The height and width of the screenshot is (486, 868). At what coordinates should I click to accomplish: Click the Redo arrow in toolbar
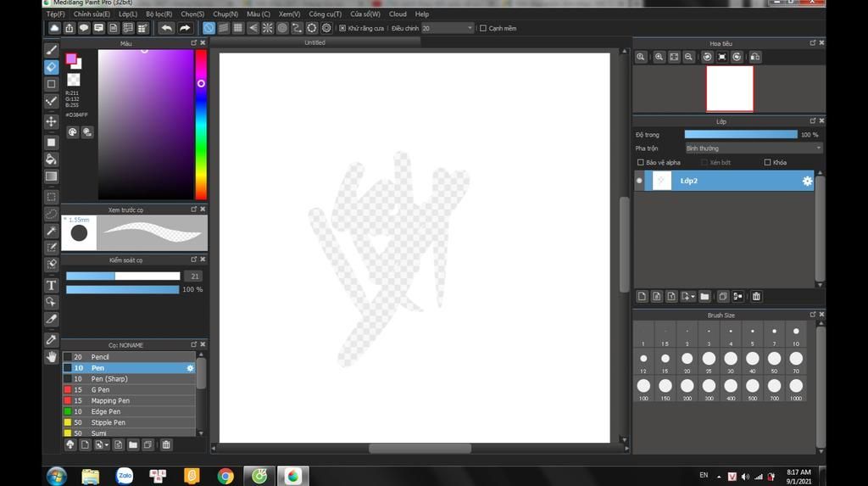click(185, 28)
